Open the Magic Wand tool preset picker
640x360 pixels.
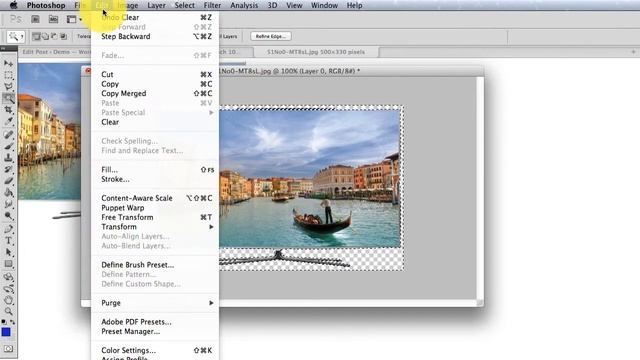pos(16,36)
